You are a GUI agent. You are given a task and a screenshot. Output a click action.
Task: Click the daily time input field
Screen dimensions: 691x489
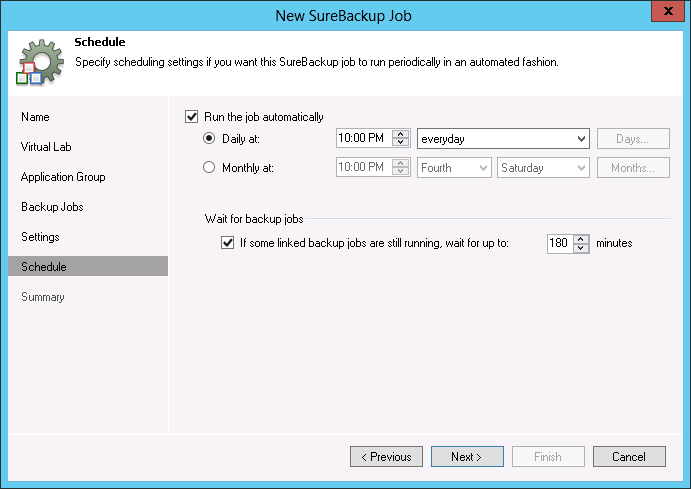coord(362,138)
